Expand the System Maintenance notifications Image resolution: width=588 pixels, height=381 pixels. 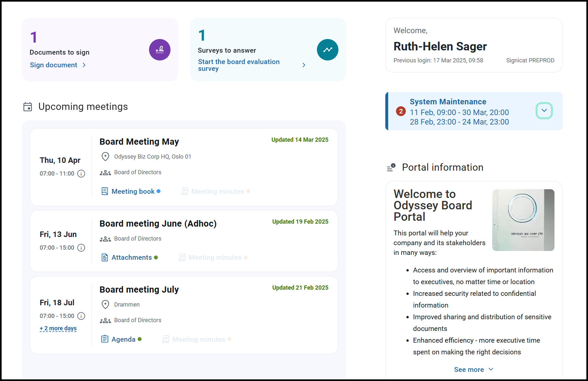pyautogui.click(x=544, y=111)
